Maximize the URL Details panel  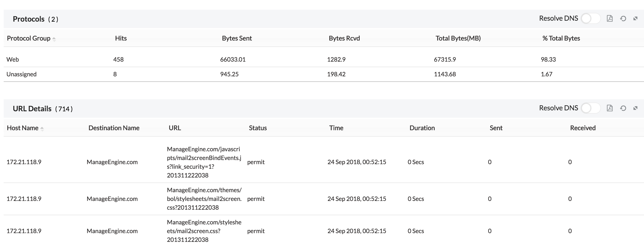pos(635,108)
